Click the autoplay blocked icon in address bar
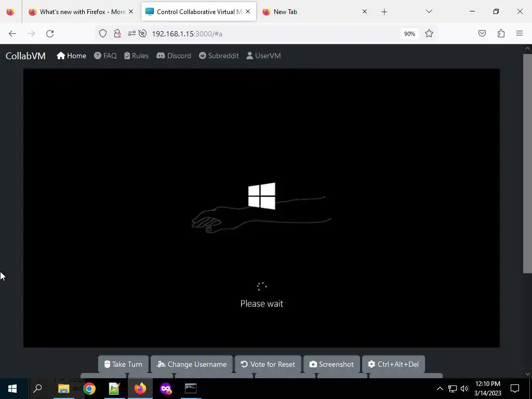 coord(142,34)
